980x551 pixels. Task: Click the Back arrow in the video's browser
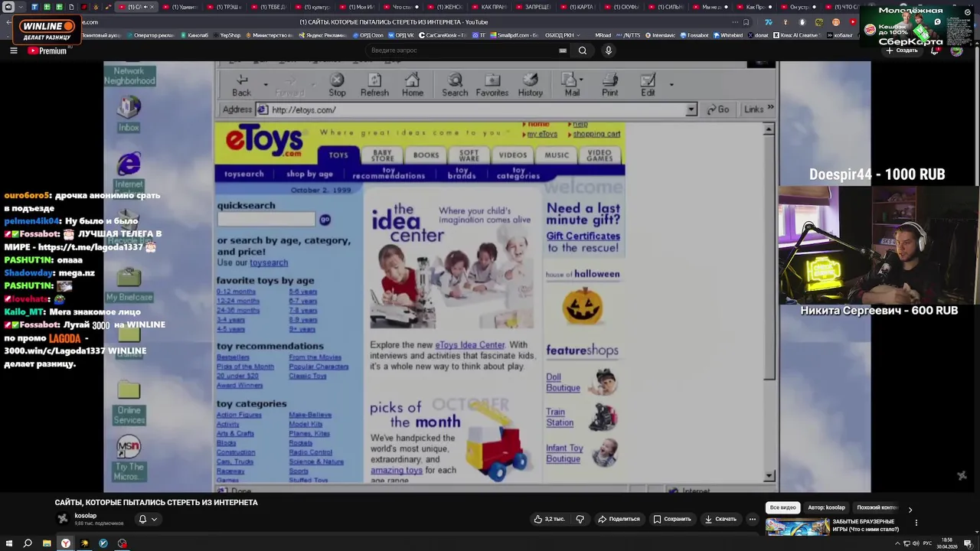coord(242,85)
